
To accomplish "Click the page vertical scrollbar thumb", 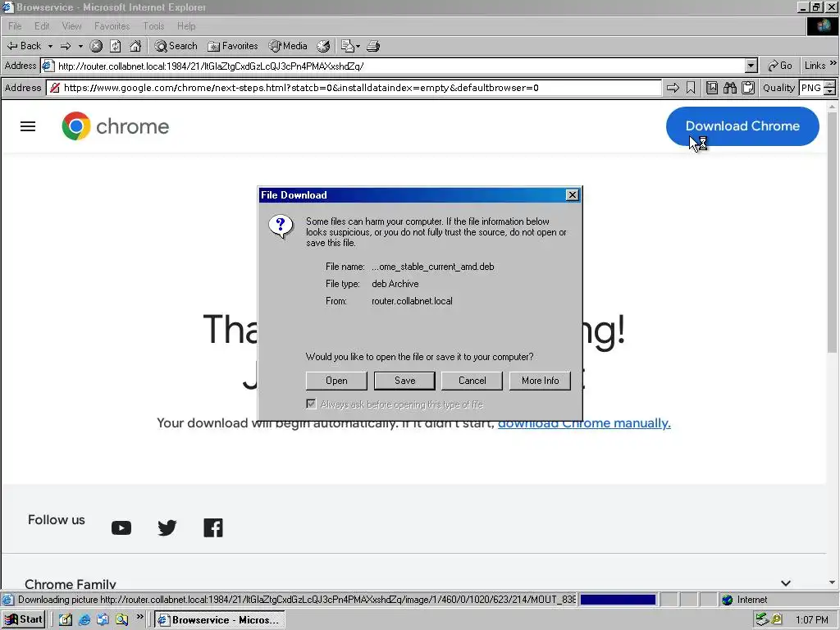I will 832,232.
